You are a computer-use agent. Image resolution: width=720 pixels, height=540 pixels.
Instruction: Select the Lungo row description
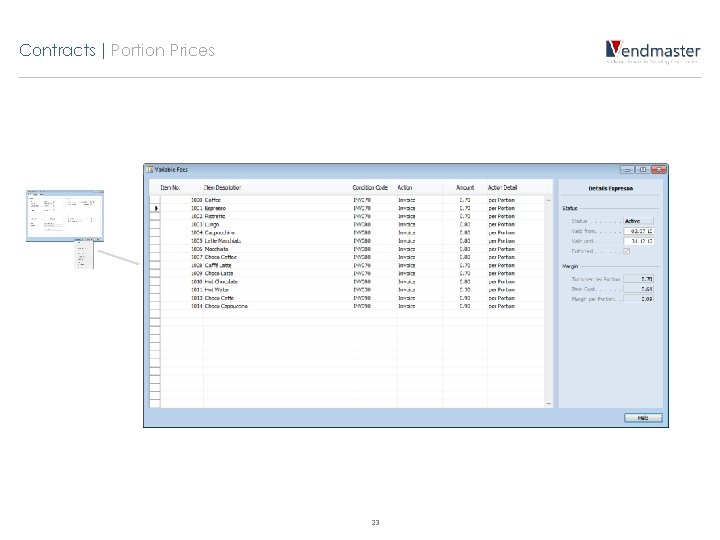tap(212, 225)
